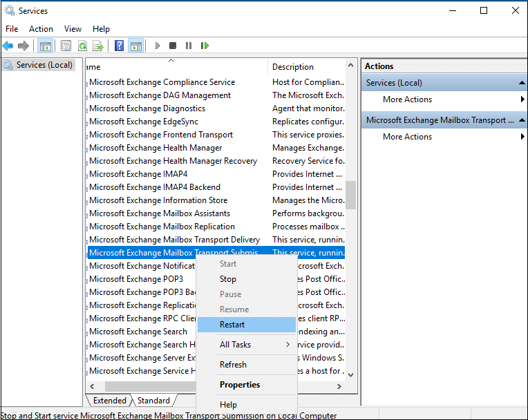Image resolution: width=528 pixels, height=420 pixels.
Task: Select Microsoft Exchange Compliance Service row
Action: click(x=216, y=82)
